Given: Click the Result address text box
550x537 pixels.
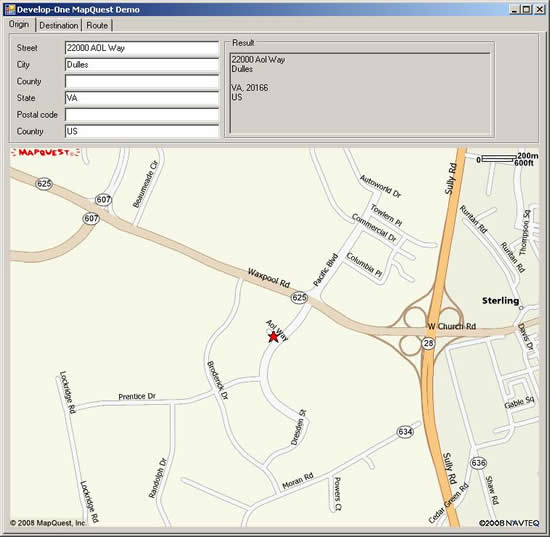Looking at the screenshot, I should (x=360, y=93).
